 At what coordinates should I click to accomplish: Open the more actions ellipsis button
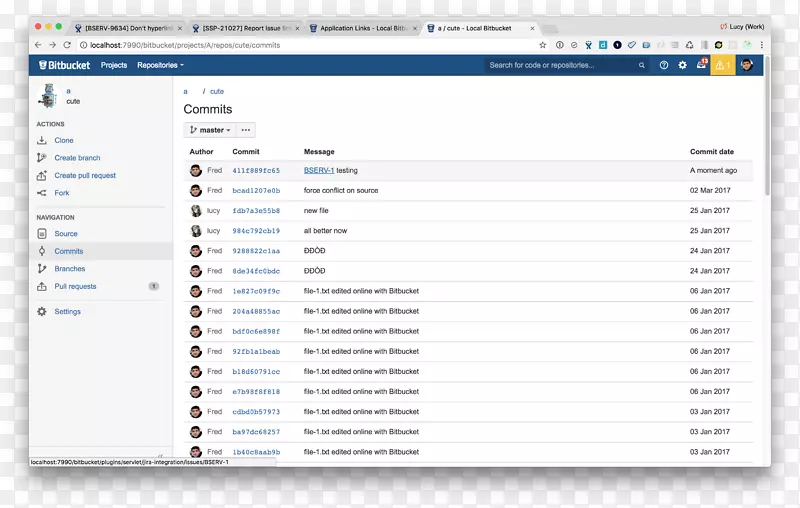tap(246, 130)
